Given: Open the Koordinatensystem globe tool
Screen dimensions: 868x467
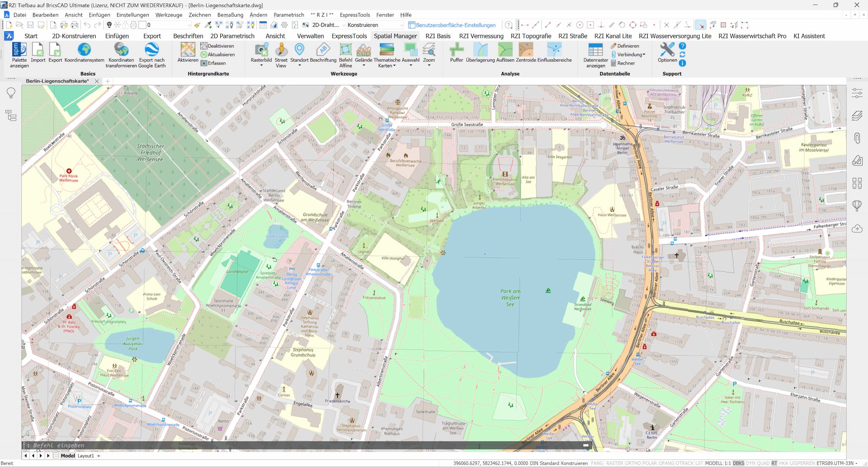Looking at the screenshot, I should [84, 53].
